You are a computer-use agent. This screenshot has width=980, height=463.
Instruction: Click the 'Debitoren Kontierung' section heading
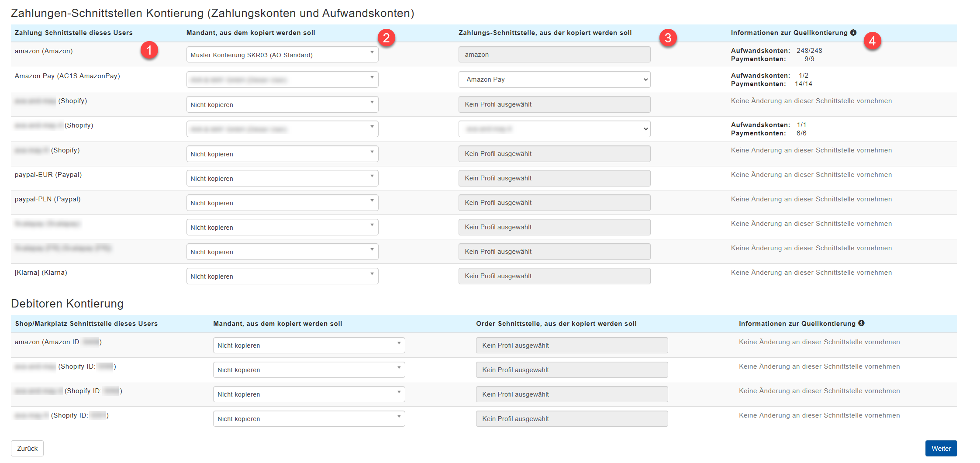click(67, 304)
